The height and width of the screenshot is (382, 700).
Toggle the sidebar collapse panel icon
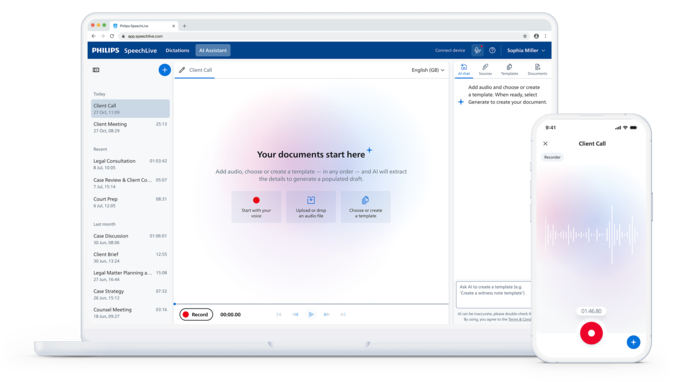96,70
